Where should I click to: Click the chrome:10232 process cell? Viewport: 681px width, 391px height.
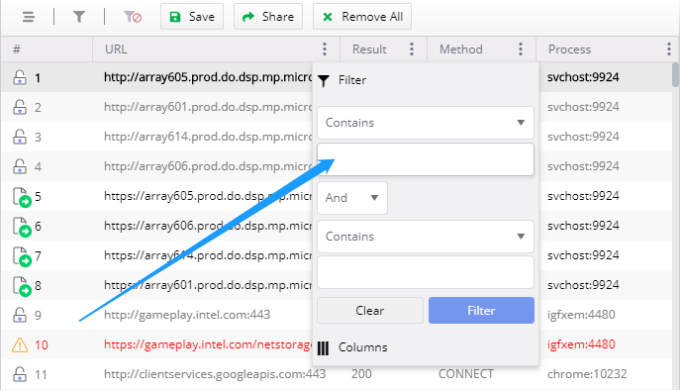pyautogui.click(x=587, y=374)
